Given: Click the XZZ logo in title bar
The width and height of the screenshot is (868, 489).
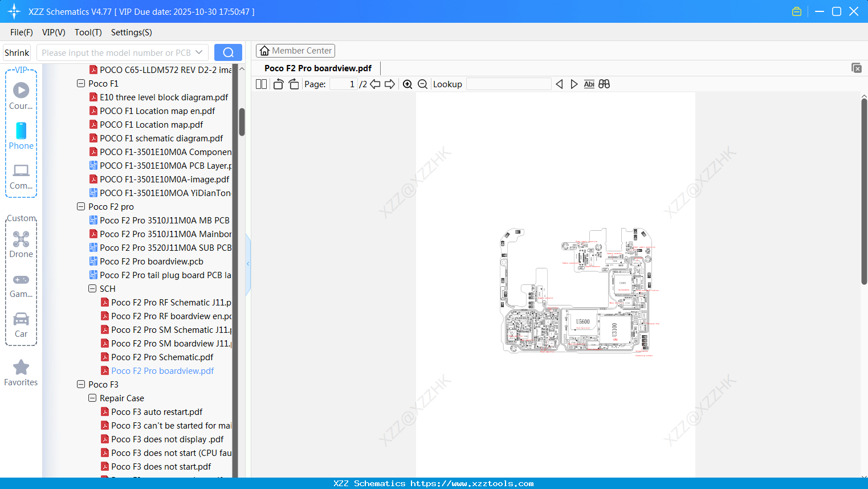Looking at the screenshot, I should coord(14,11).
